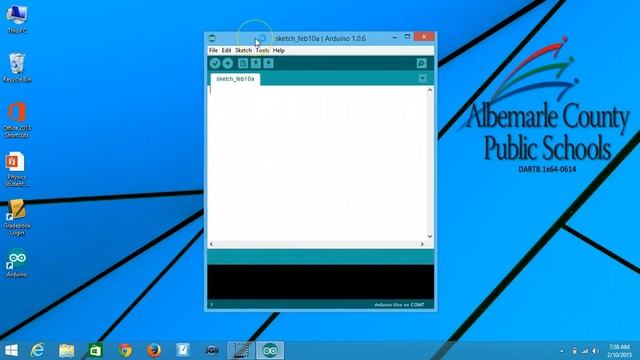Click 'Arduino Uno on COM7' status text

399,304
